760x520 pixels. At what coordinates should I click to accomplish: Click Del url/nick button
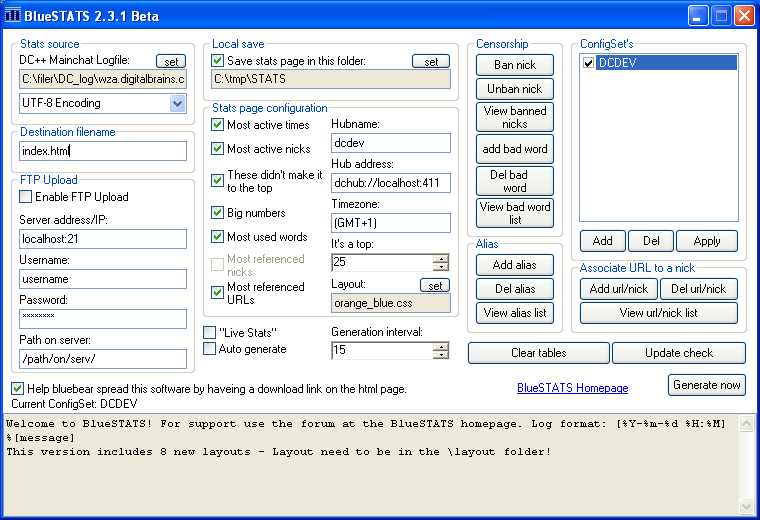pos(698,289)
